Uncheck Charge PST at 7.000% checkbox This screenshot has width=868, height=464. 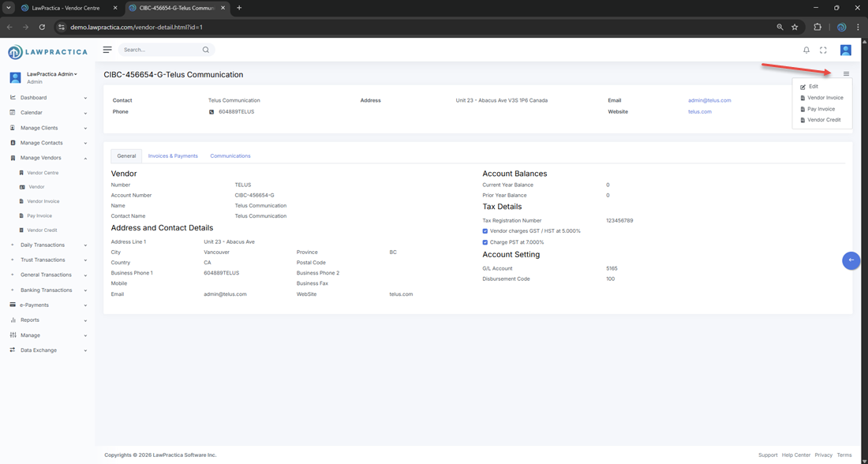pos(485,242)
